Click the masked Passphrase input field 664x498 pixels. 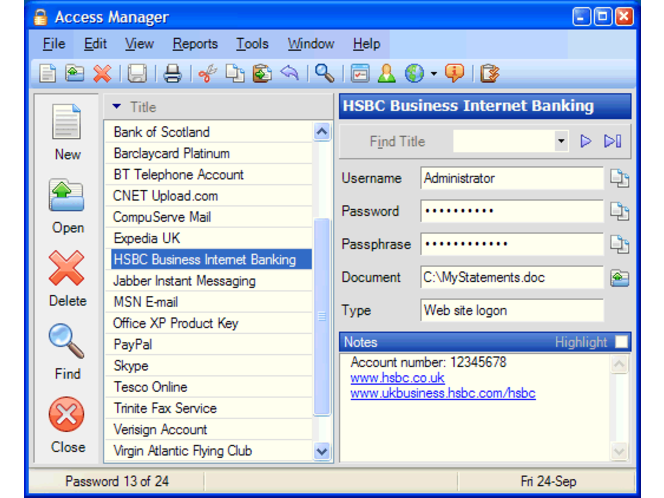(x=512, y=244)
